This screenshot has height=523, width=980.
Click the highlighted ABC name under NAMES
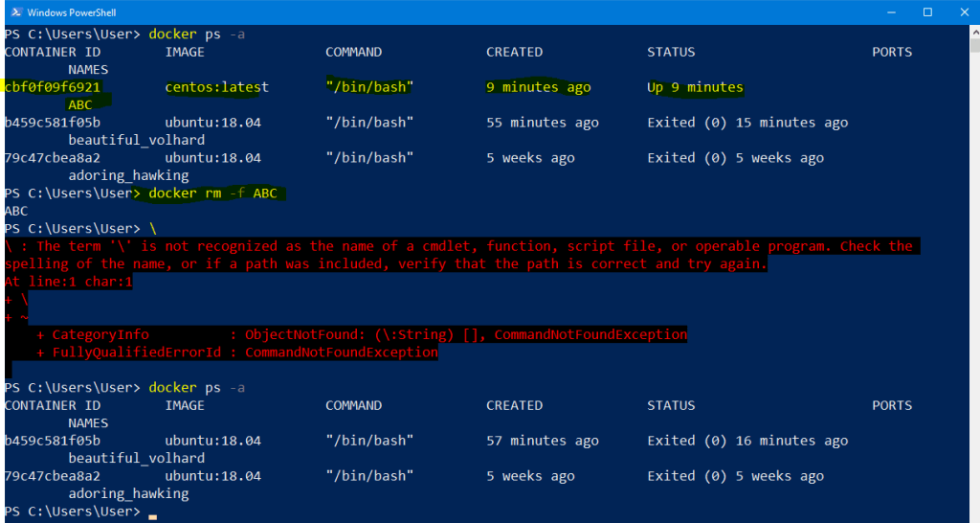80,104
